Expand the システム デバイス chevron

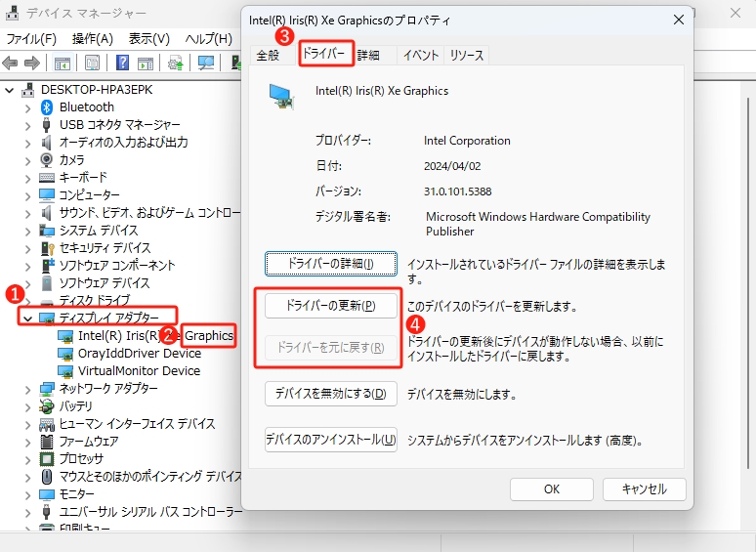click(x=28, y=231)
